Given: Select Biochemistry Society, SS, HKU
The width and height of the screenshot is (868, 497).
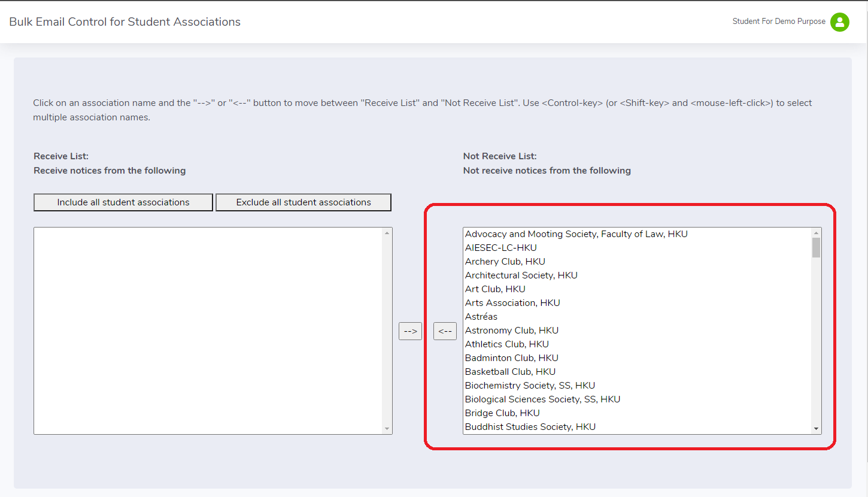Looking at the screenshot, I should [x=530, y=385].
